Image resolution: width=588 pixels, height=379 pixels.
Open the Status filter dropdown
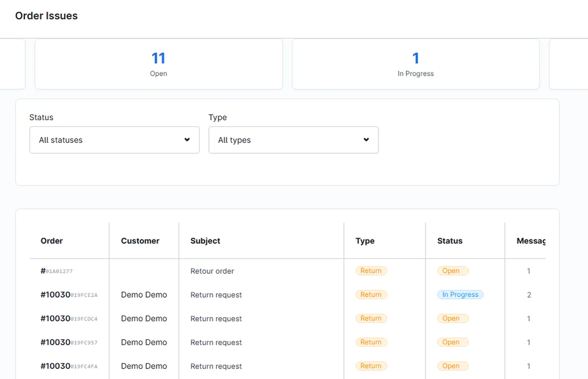pos(114,140)
